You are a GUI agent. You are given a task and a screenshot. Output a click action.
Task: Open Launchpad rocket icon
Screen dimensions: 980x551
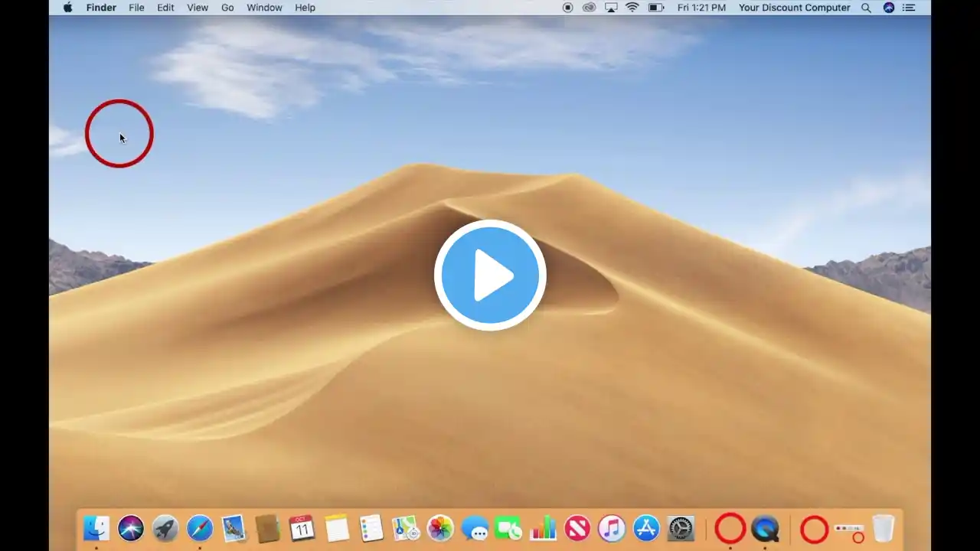[165, 528]
